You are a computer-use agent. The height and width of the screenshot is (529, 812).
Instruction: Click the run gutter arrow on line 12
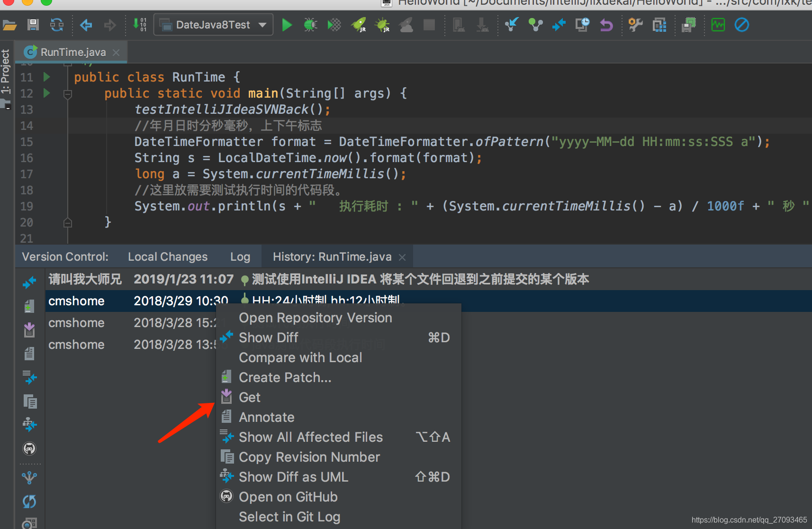[x=46, y=92]
